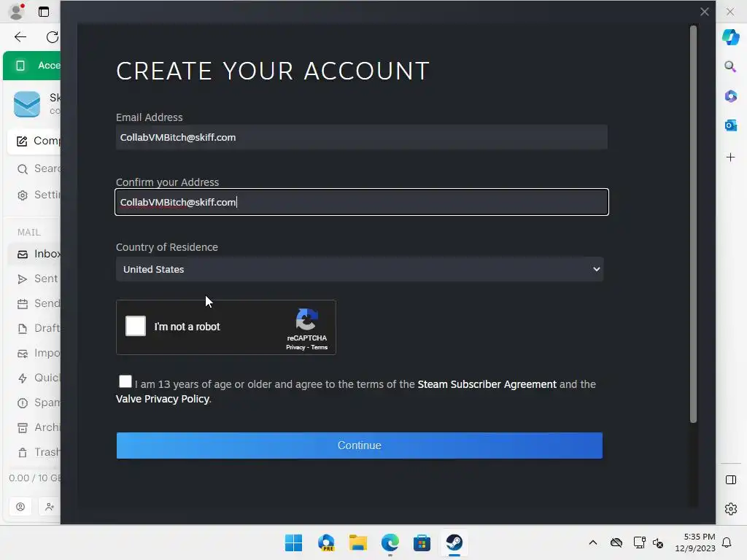The height and width of the screenshot is (560, 747).
Task: Open the Copilot sidebar icon
Action: (x=730, y=37)
